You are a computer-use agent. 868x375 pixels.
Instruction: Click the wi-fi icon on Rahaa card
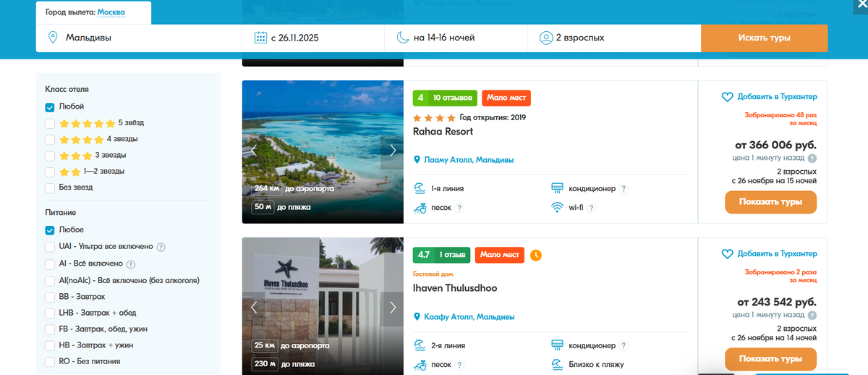point(558,207)
